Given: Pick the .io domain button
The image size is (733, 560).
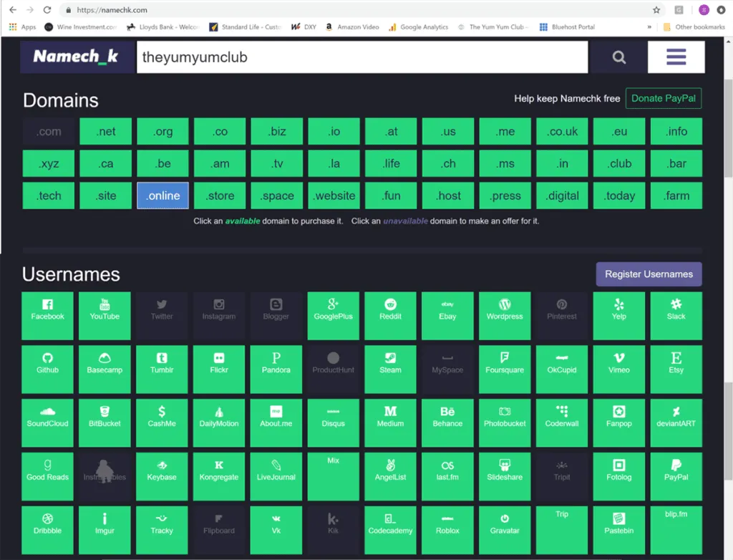Looking at the screenshot, I should [334, 132].
